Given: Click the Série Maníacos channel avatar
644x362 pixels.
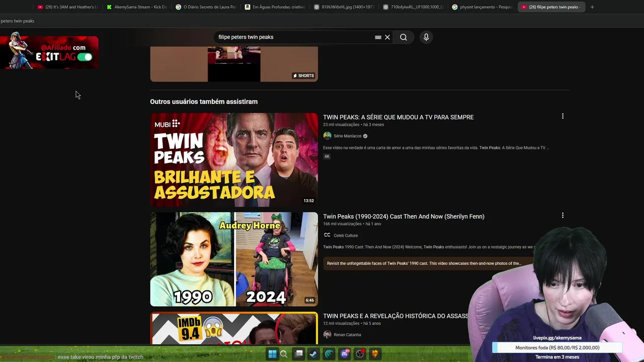Looking at the screenshot, I should pos(327,136).
